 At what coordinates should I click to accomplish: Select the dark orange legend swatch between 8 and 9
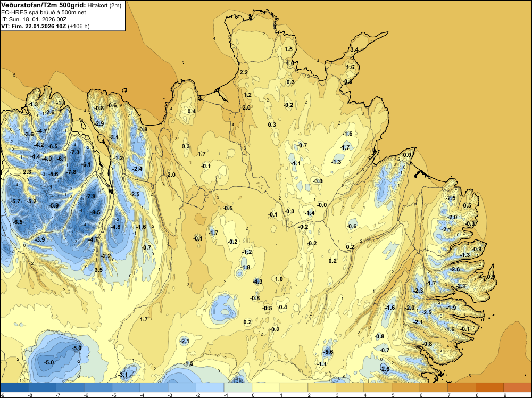click(x=489, y=387)
